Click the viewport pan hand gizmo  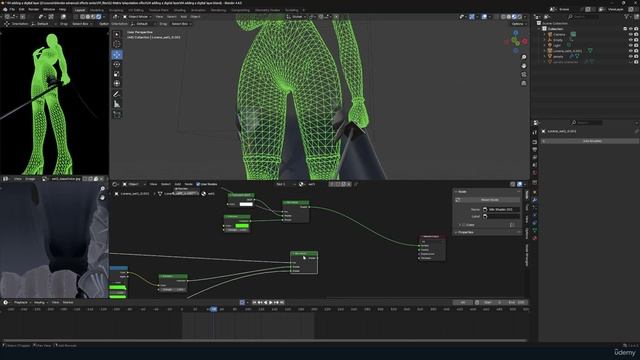tap(524, 66)
